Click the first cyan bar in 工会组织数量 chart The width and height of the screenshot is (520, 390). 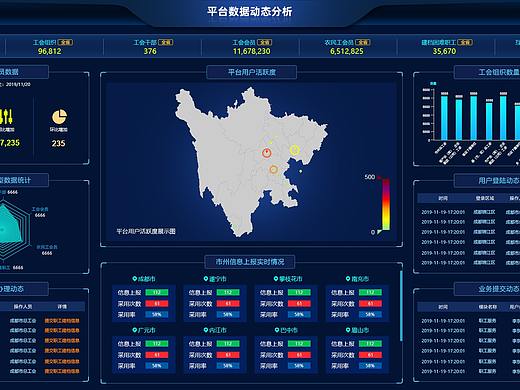coord(444,118)
